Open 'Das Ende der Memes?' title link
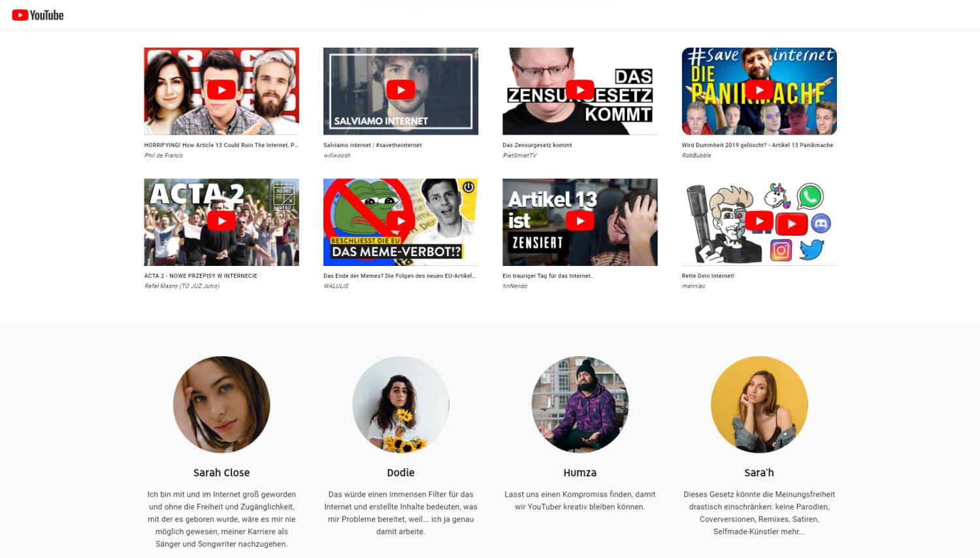Screen dimensions: 980x558 point(399,276)
